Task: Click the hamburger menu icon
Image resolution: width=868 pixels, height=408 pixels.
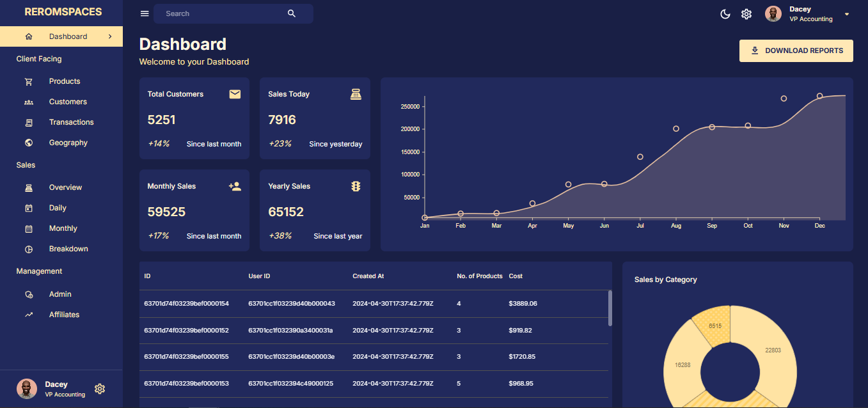Action: [145, 13]
